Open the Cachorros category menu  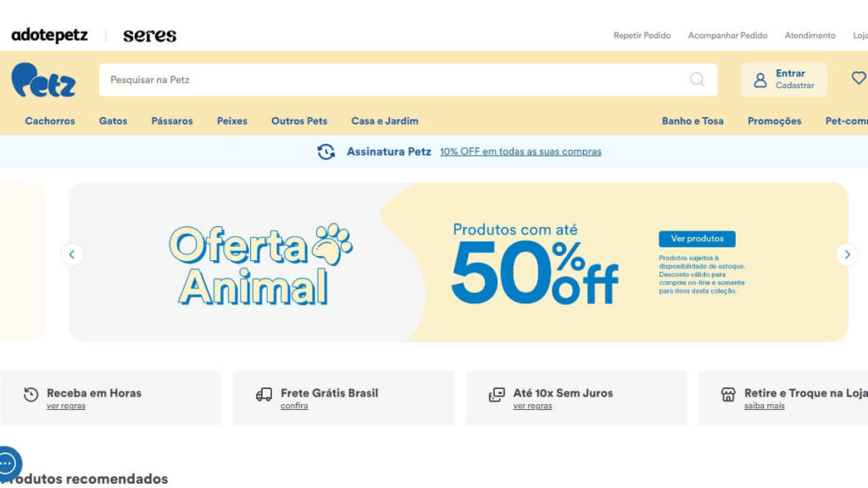click(50, 120)
